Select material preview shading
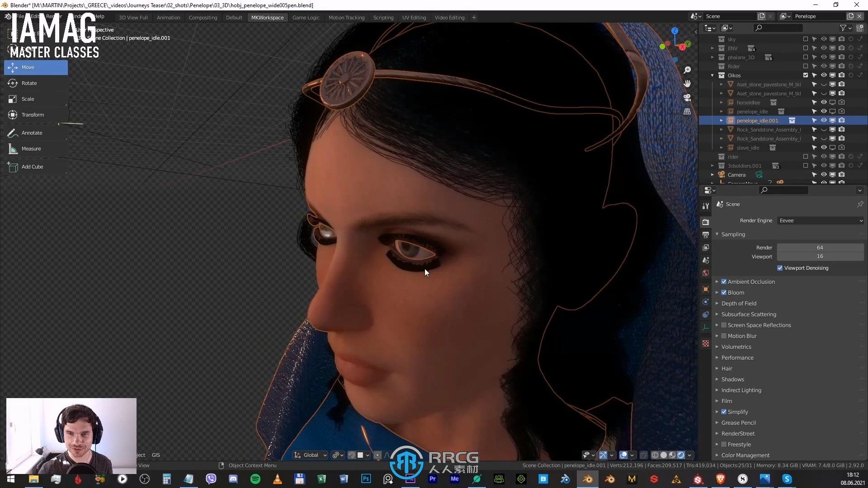 tap(672, 455)
